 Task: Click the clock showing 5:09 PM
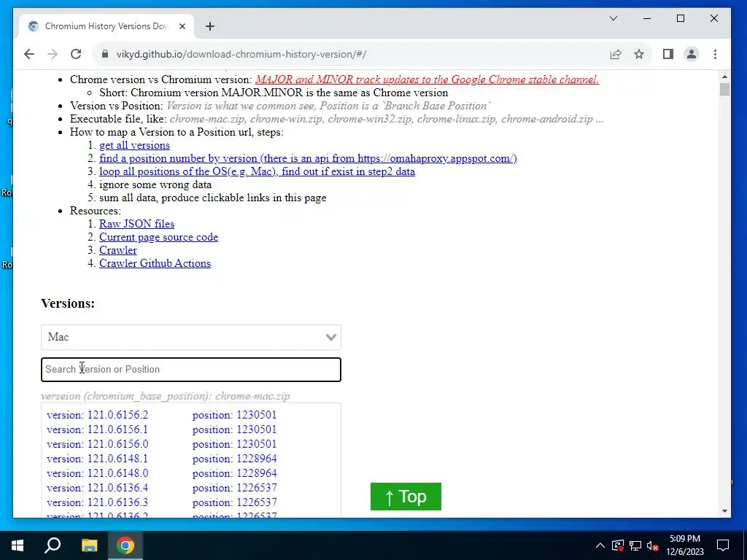click(684, 539)
